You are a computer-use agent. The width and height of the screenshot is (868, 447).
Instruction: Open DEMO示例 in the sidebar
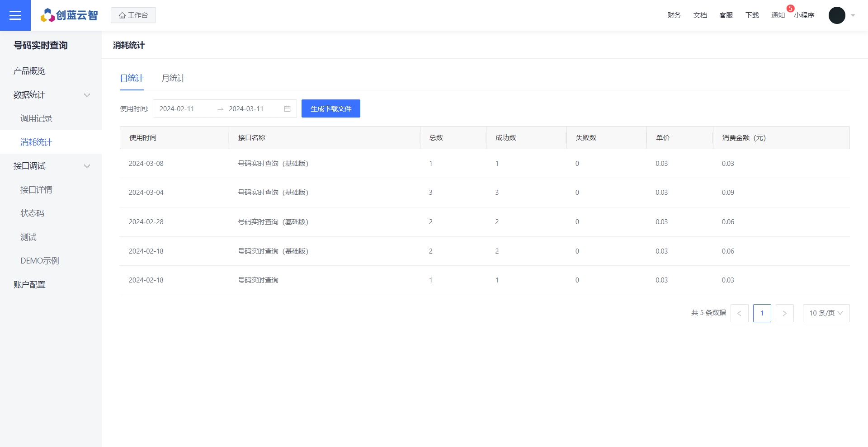pos(39,261)
